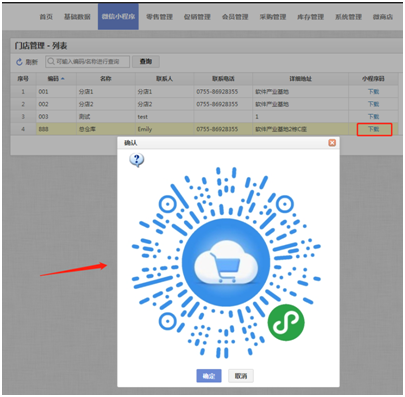The height and width of the screenshot is (397, 405).
Task: Click the phone number in row 001
Action: (x=217, y=91)
